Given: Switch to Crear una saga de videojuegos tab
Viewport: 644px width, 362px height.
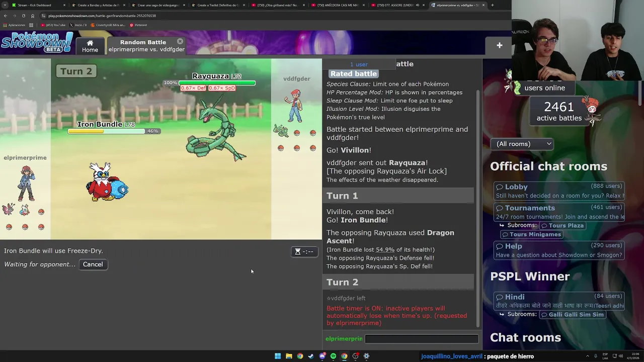Looking at the screenshot, I should 158,5.
